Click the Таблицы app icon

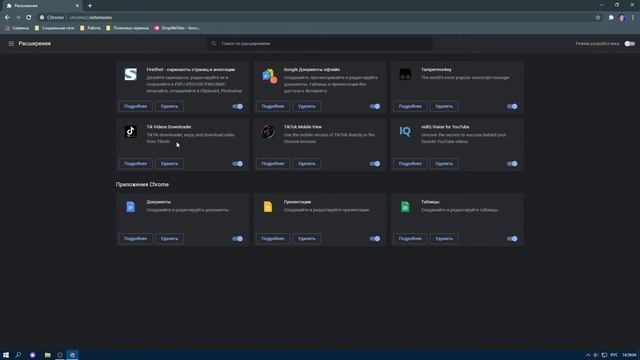pos(405,207)
